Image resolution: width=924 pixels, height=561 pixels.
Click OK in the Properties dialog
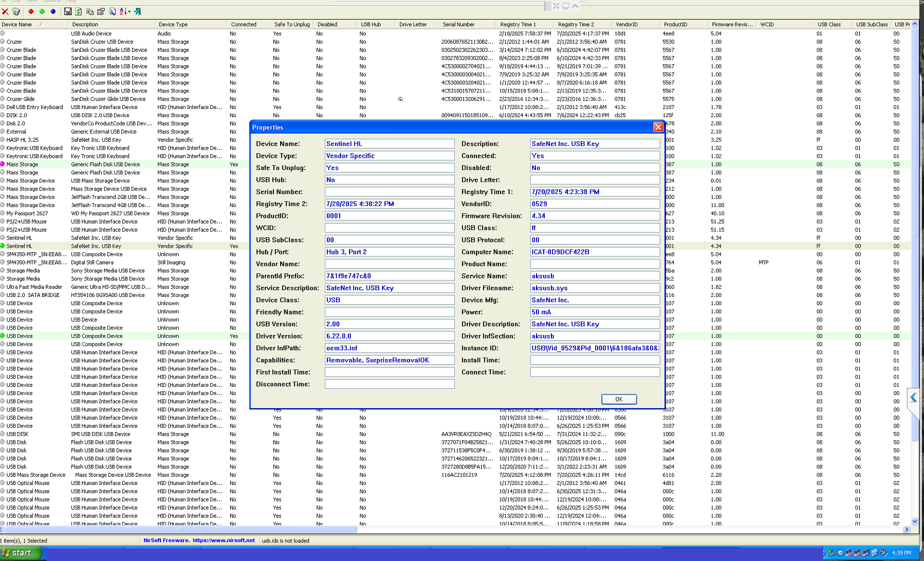(x=619, y=399)
